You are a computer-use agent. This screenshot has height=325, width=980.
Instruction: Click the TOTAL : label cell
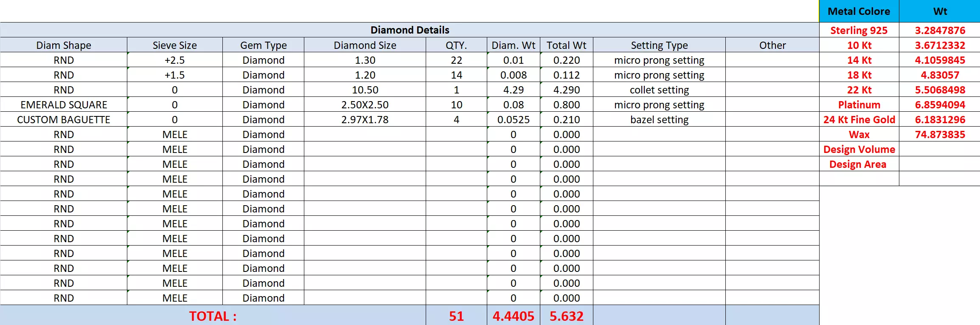pos(213,316)
